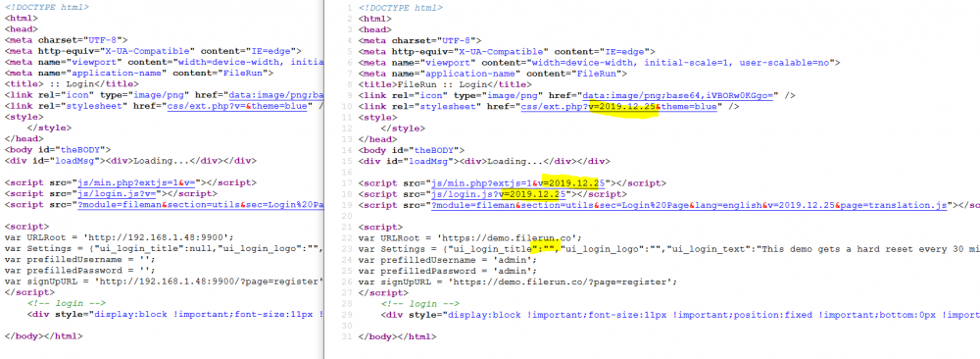Image resolution: width=980 pixels, height=359 pixels.
Task: Click left pane <!-- login --> comment
Action: [67, 303]
